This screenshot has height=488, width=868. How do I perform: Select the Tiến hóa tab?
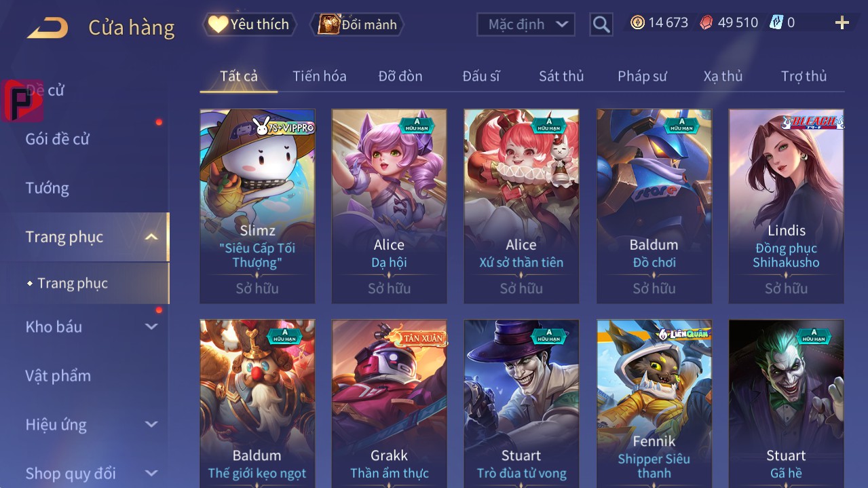coord(320,76)
